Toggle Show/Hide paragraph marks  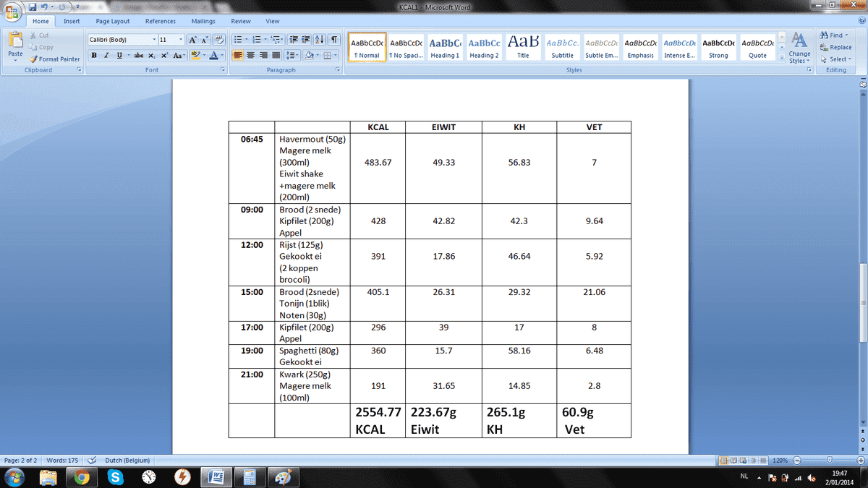click(335, 40)
